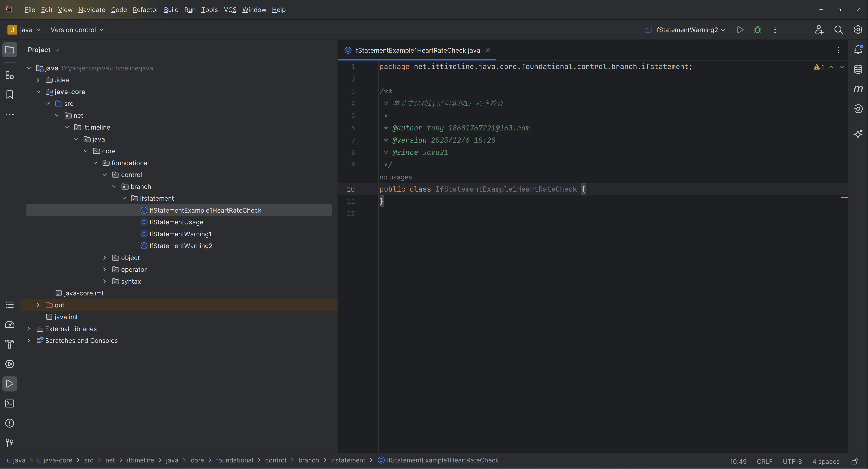Go to next highlighted error arrow
This screenshot has width=868, height=469.
(842, 67)
